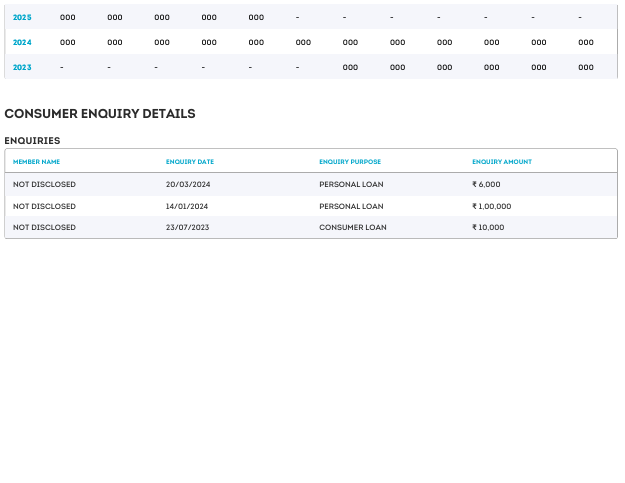The image size is (625, 483).
Task: Select the 23/07/2023 enquiry date cell
Action: pyautogui.click(x=187, y=227)
